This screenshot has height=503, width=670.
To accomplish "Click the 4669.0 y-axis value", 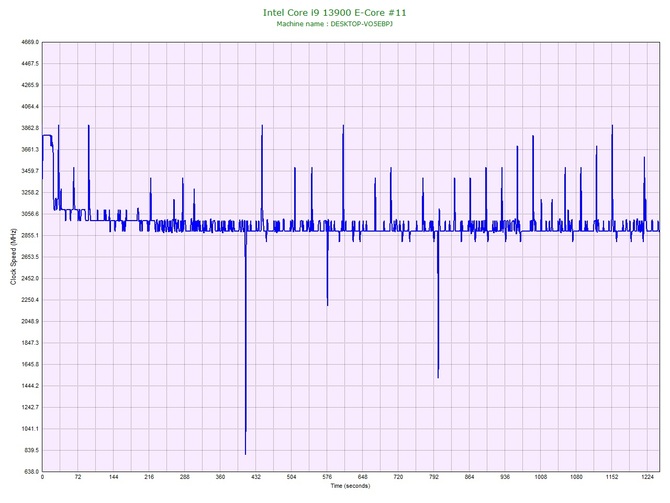I will (30, 42).
